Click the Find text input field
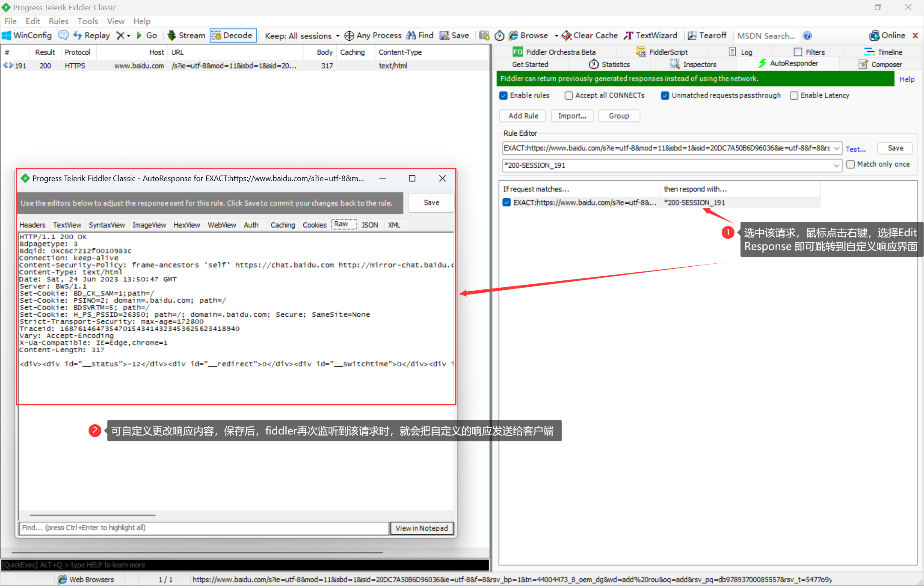 coord(204,528)
